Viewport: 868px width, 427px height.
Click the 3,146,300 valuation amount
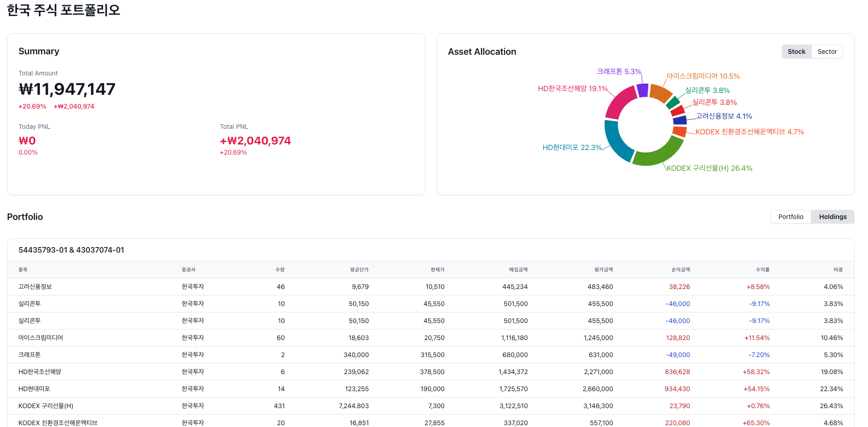598,406
